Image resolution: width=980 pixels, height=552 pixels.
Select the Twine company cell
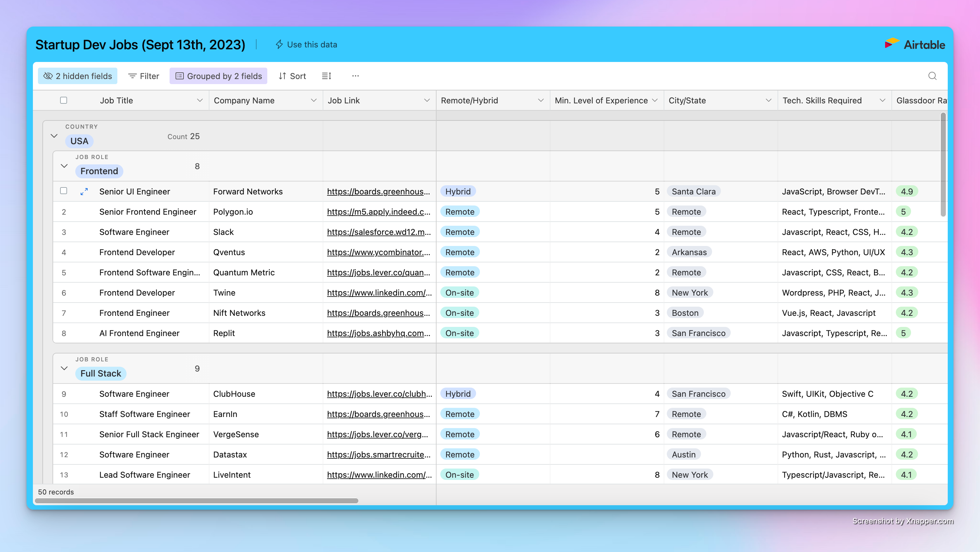pos(265,293)
